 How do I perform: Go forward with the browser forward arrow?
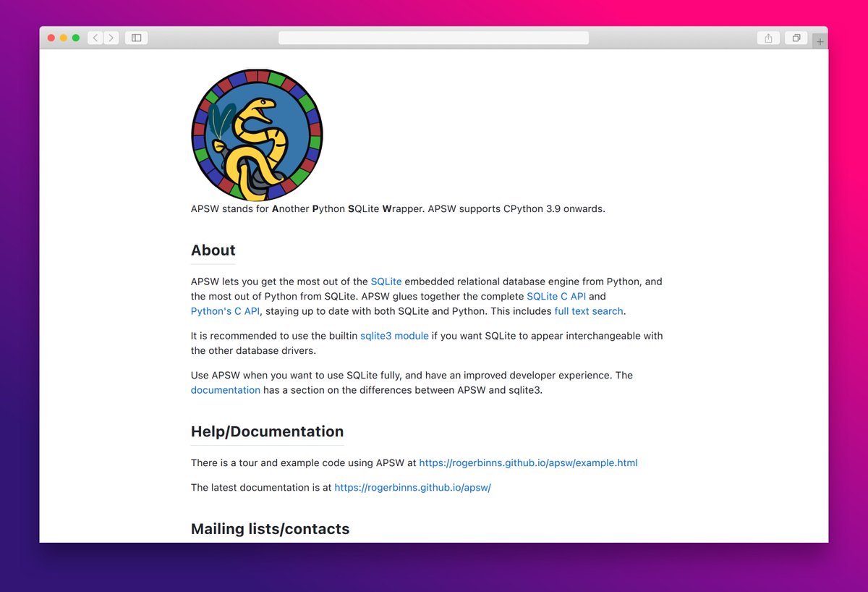(111, 38)
